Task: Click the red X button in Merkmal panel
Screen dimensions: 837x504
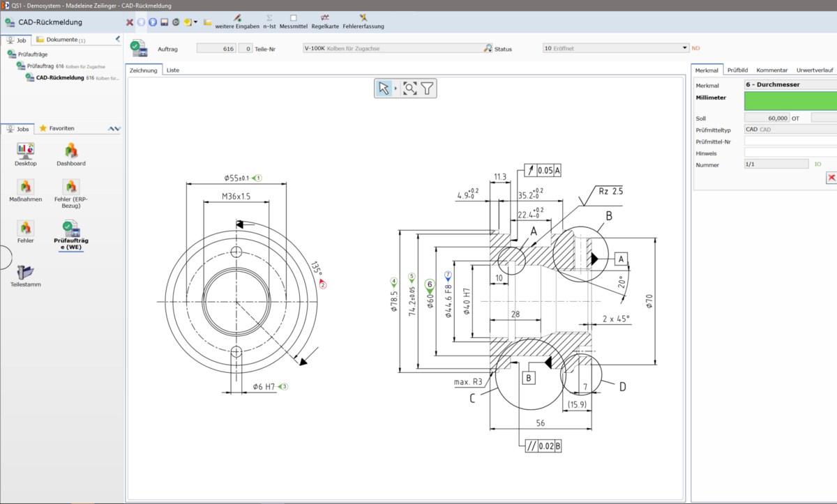Action: point(831,178)
